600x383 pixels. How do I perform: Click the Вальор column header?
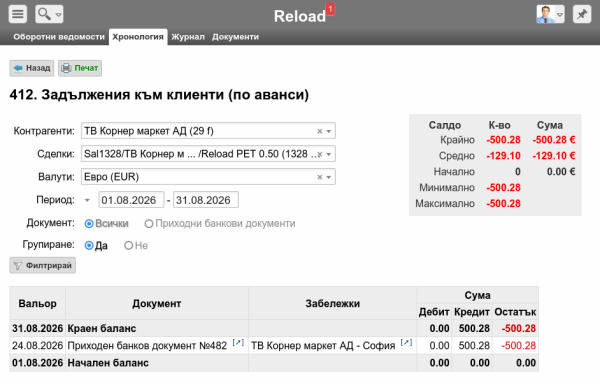tap(38, 303)
